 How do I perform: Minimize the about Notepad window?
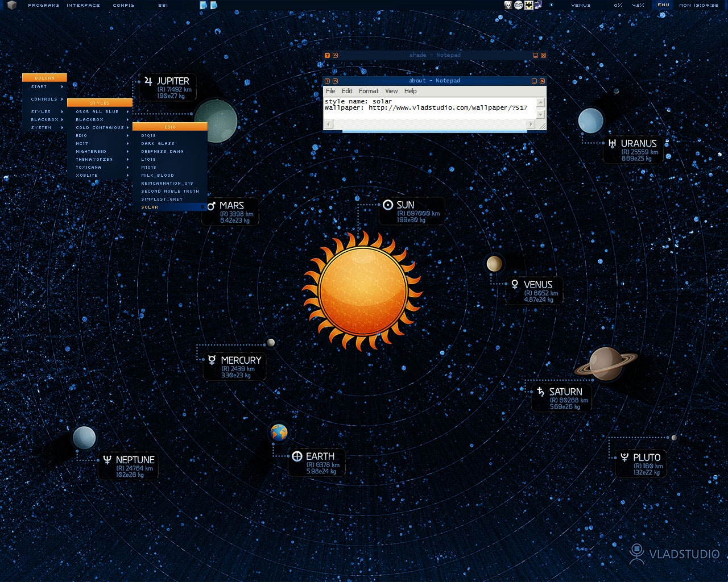534,81
